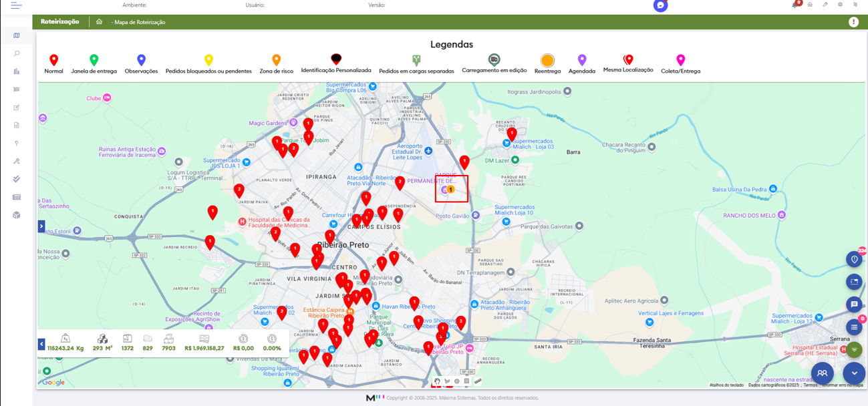
Task: Select the hand pan tool on map
Action: pos(437,381)
